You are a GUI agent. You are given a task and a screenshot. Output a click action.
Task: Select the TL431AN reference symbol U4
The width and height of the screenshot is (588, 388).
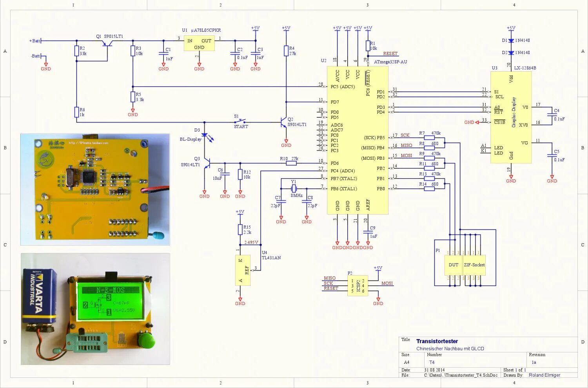point(242,270)
